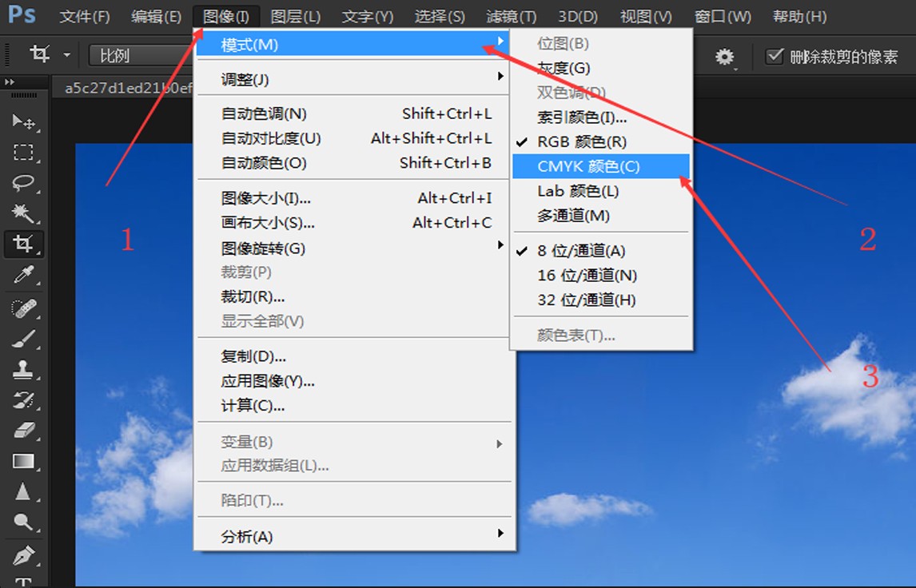
Task: Expand the 分析(A) submenu
Action: click(x=353, y=537)
